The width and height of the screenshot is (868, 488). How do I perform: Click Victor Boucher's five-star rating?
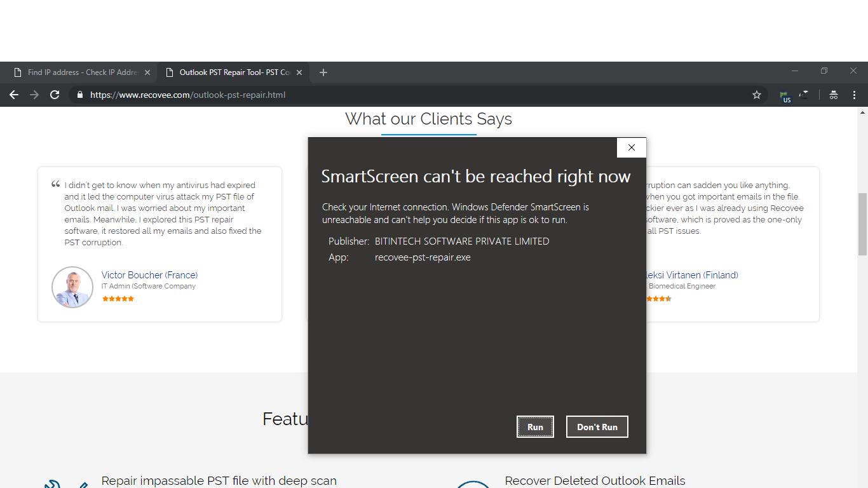click(x=118, y=299)
